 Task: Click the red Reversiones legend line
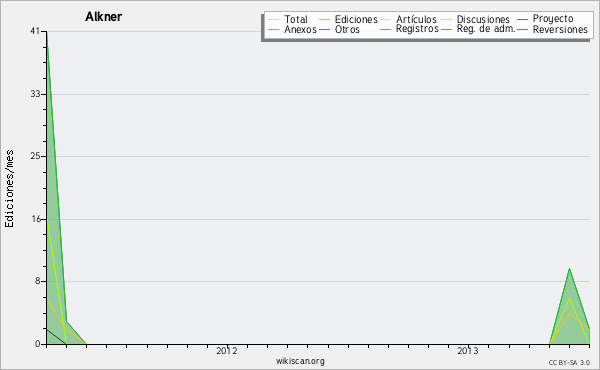tap(522, 29)
